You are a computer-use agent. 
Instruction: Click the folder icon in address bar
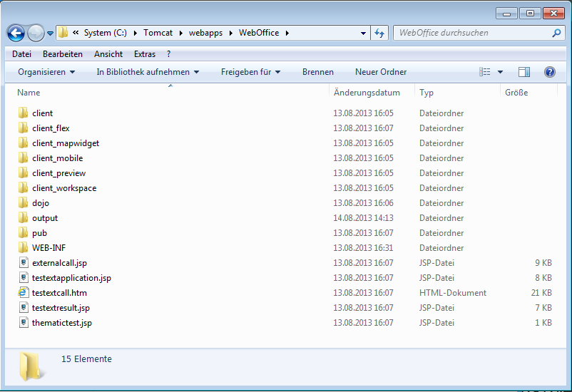pyautogui.click(x=63, y=33)
